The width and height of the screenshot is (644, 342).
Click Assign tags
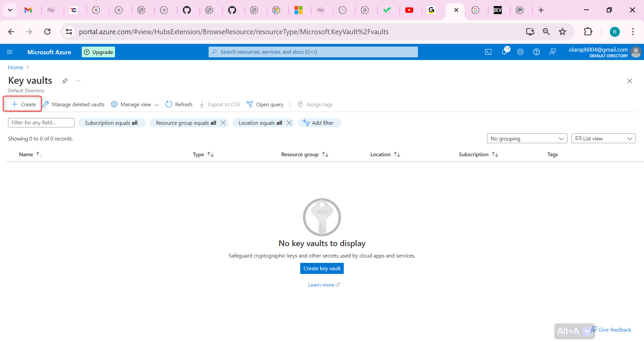pos(315,104)
